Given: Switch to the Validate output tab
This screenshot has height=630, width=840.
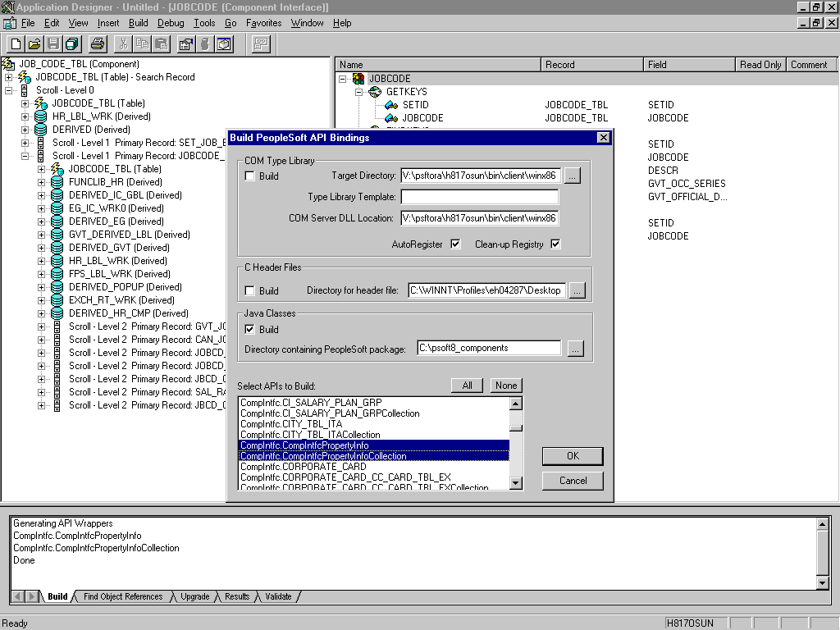Looking at the screenshot, I should 279,596.
